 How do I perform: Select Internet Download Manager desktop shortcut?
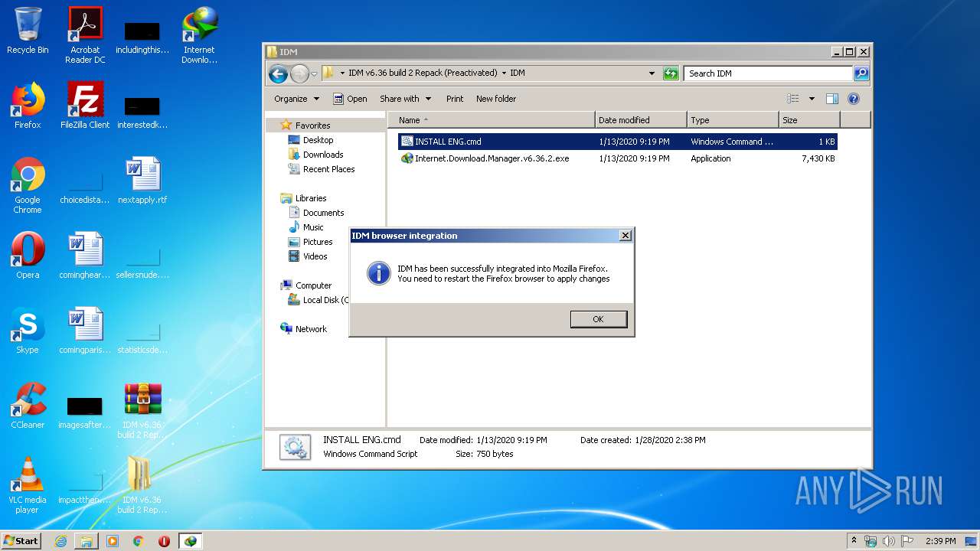[199, 35]
